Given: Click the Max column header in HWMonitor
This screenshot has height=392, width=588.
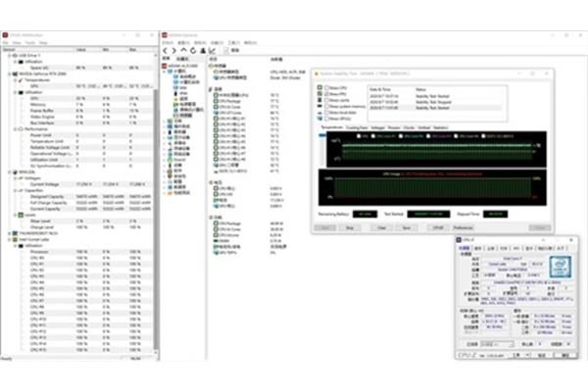Looking at the screenshot, I should pos(140,50).
